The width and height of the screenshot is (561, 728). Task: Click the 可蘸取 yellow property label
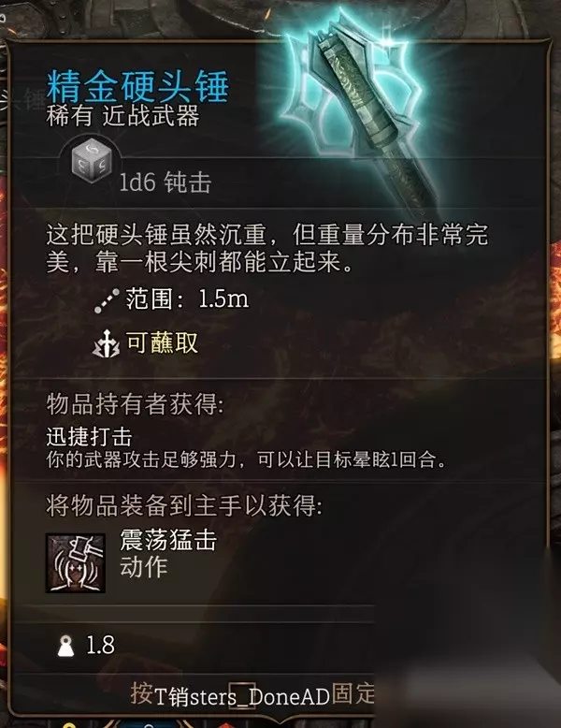coord(162,343)
